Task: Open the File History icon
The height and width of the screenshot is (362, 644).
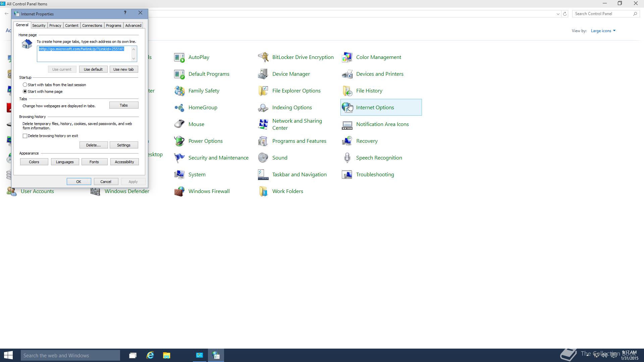Action: click(347, 91)
